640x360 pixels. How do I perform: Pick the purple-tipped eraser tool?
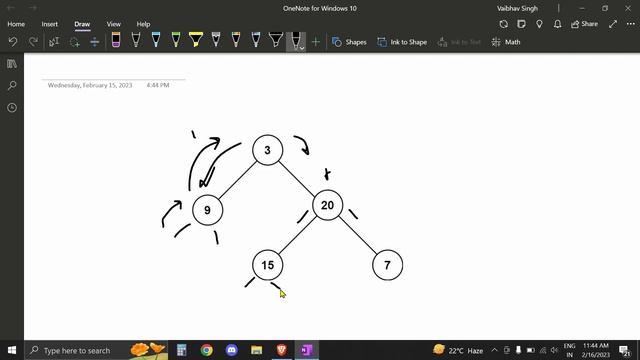pyautogui.click(x=116, y=40)
